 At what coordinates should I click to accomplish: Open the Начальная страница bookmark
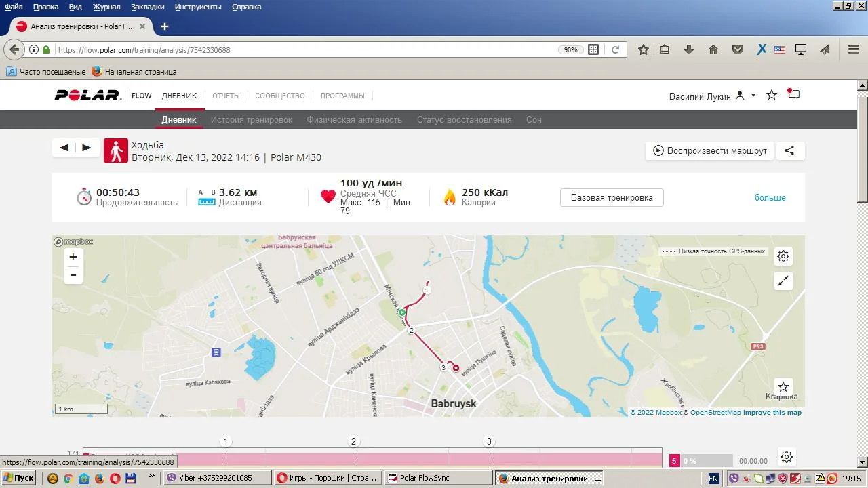coord(134,71)
